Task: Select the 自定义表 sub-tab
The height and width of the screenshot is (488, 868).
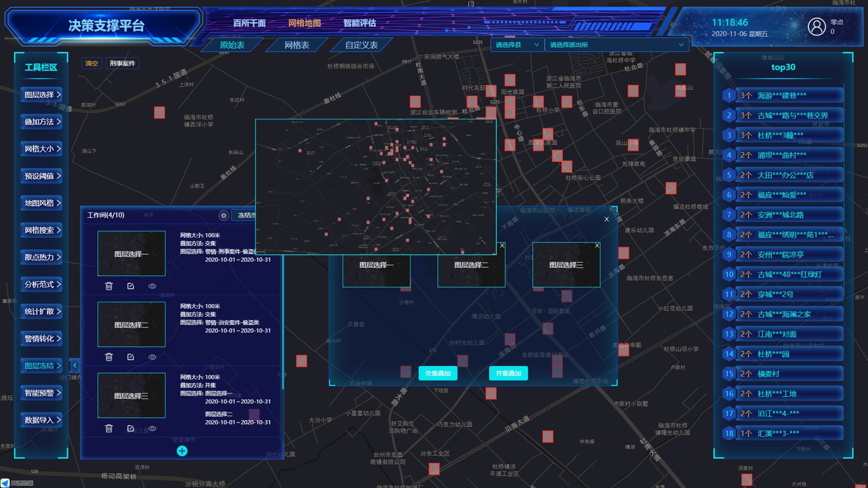Action: coord(361,45)
